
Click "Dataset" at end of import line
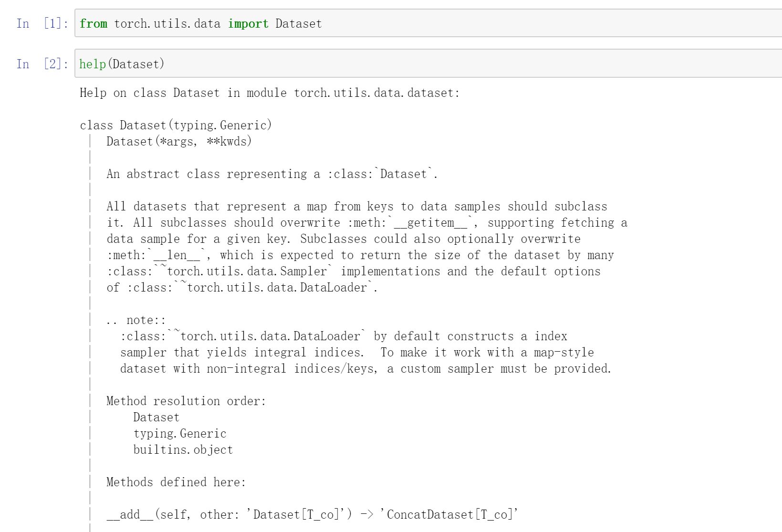(298, 23)
